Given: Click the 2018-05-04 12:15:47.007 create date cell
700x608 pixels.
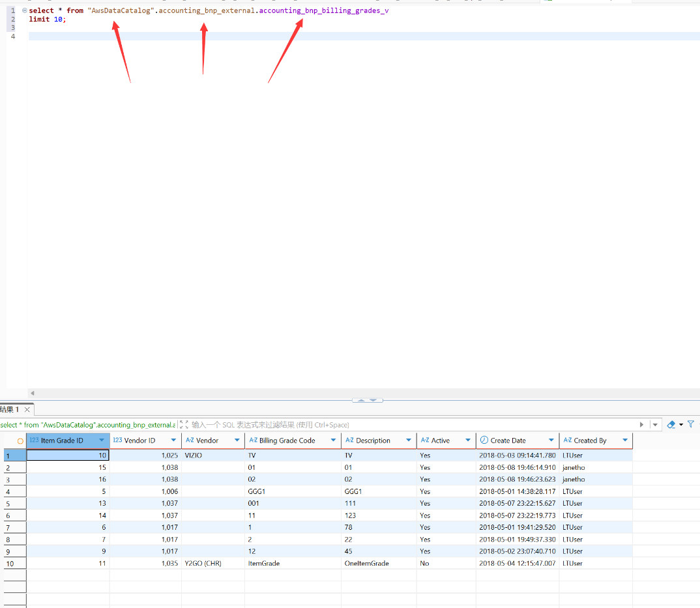Looking at the screenshot, I should tap(518, 563).
